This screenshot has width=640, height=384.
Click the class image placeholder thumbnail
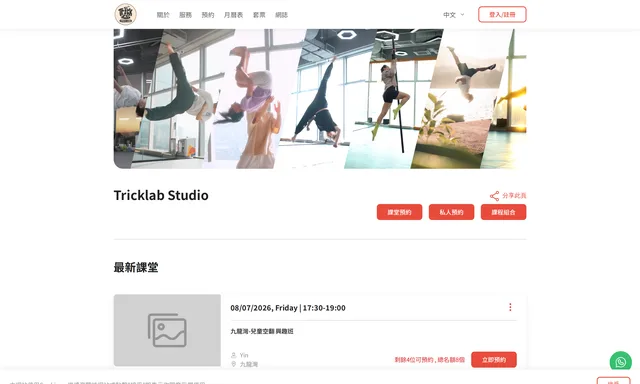[167, 330]
